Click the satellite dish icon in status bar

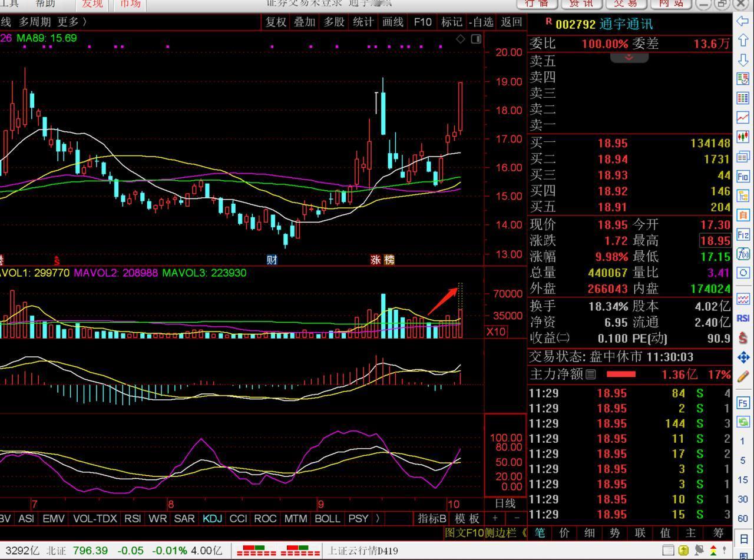click(x=699, y=551)
